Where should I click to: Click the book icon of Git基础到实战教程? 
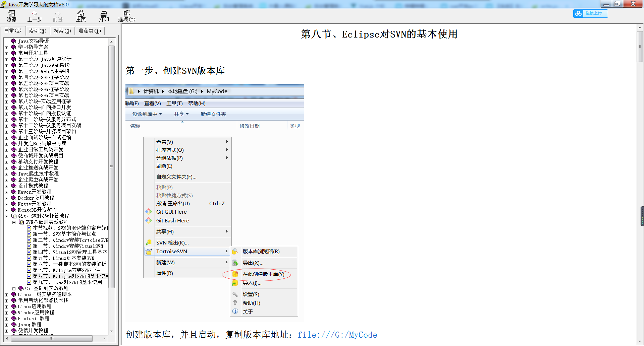21,288
